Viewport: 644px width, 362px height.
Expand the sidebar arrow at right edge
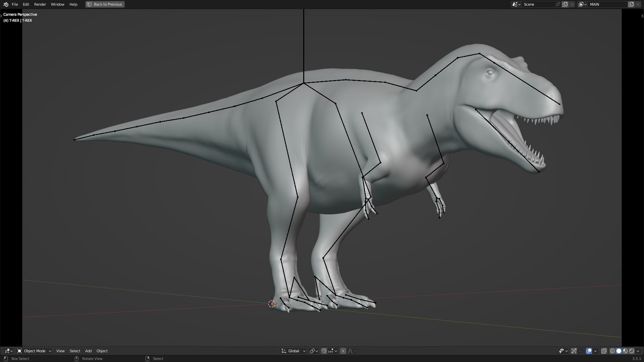pos(642,16)
